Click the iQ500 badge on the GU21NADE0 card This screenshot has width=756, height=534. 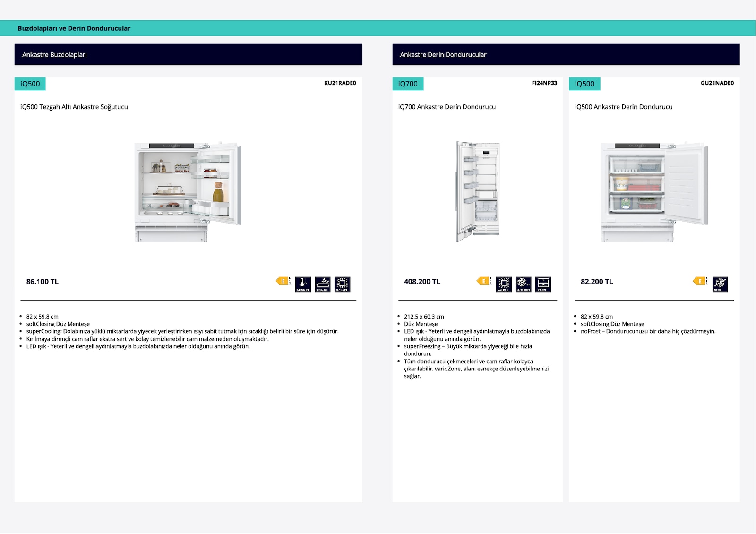coord(584,84)
